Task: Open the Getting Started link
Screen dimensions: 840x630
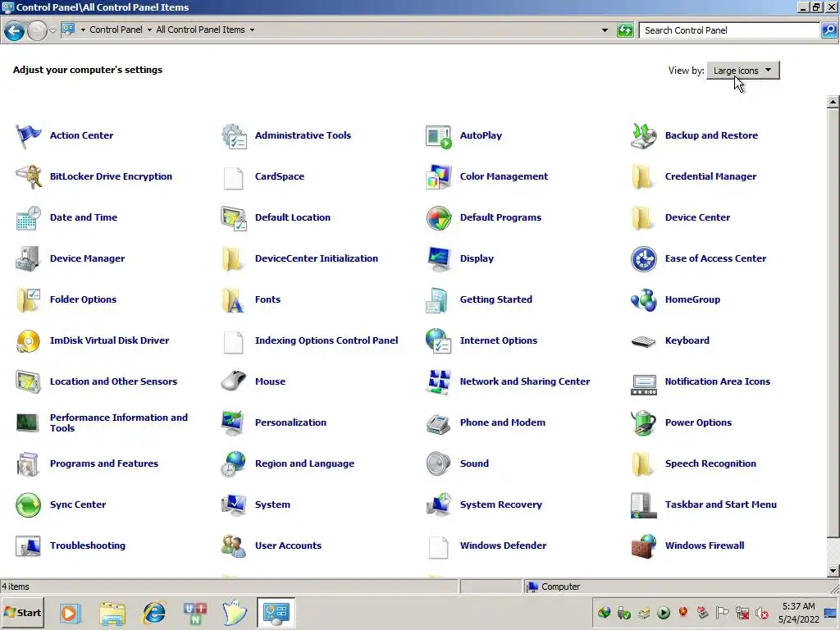Action: tap(495, 299)
